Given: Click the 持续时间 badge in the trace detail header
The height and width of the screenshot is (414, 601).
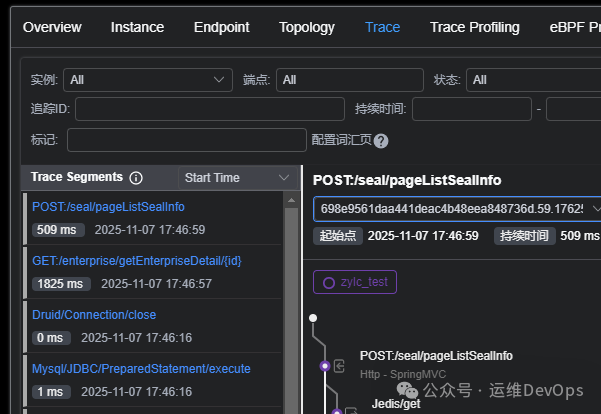Looking at the screenshot, I should pyautogui.click(x=524, y=235).
